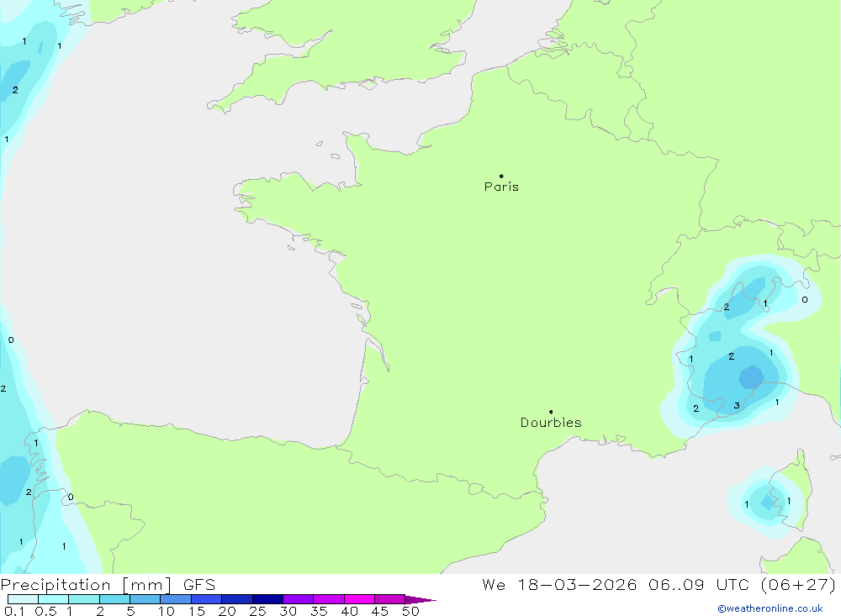This screenshot has height=616, width=841.
Task: Click the Dourbies location label
Action: [551, 423]
